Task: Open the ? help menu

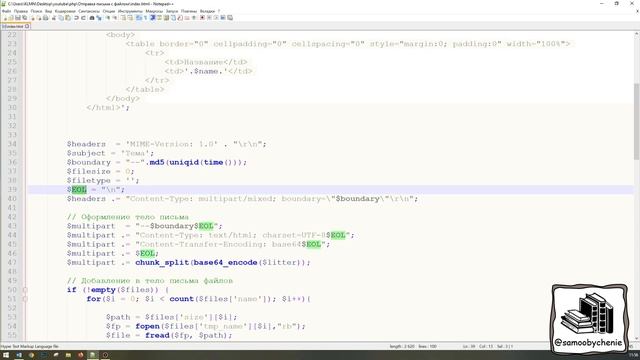Action: click(x=219, y=11)
